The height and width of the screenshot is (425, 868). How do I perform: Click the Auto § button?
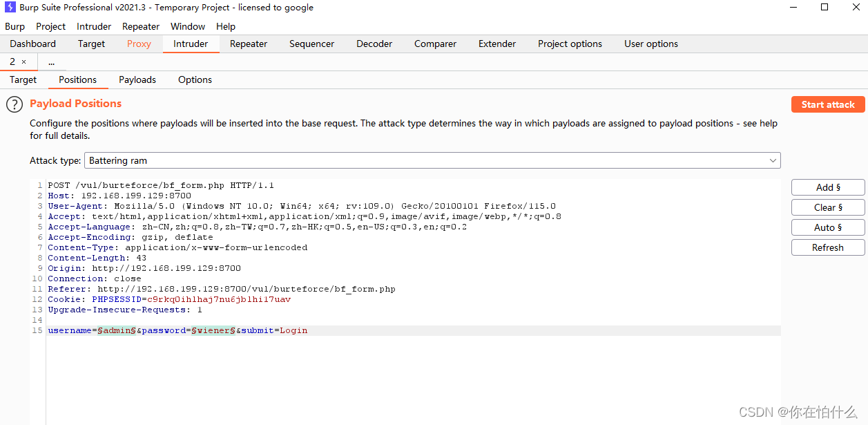[828, 227]
